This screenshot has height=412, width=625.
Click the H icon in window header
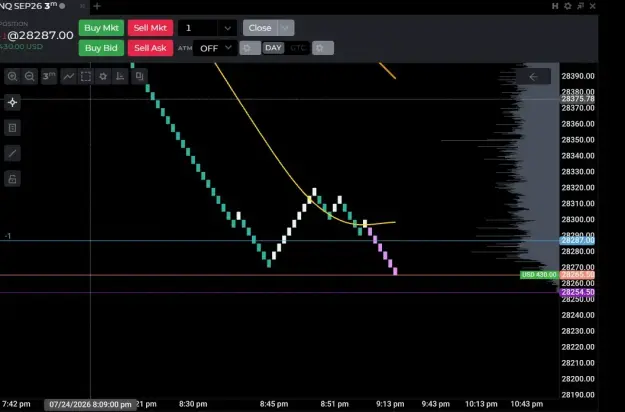pyautogui.click(x=555, y=6)
